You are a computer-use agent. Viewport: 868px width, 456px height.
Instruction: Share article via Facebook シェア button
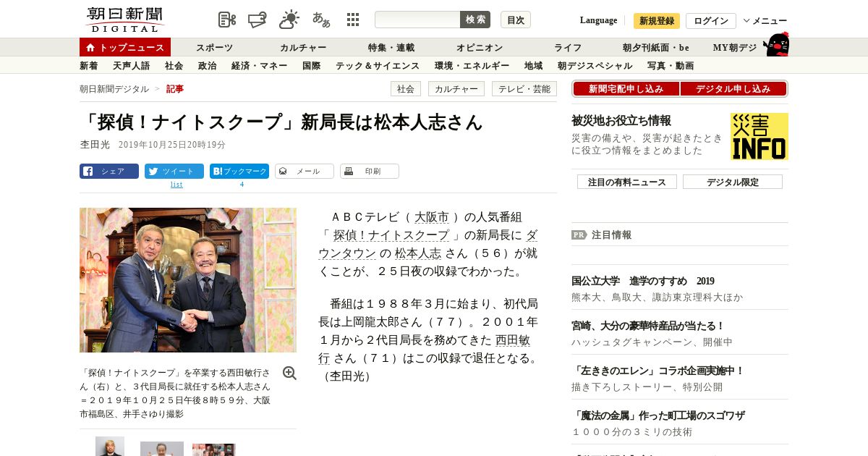(x=109, y=172)
